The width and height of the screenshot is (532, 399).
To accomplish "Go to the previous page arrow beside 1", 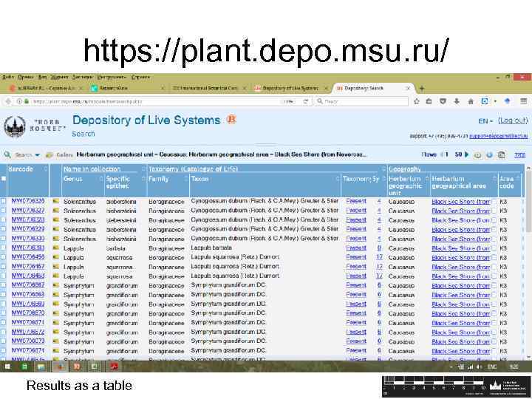I will (x=442, y=154).
